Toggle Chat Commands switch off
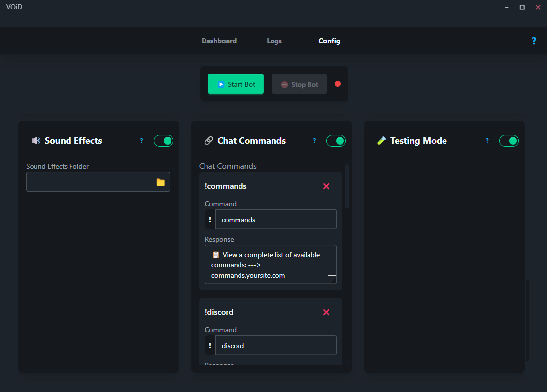 tap(336, 141)
